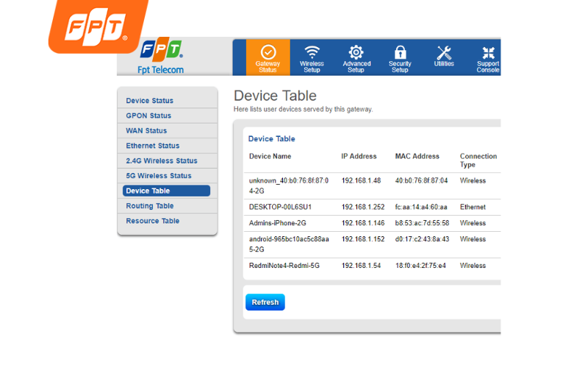
Task: Select the Security Setup padlock icon
Action: point(400,52)
